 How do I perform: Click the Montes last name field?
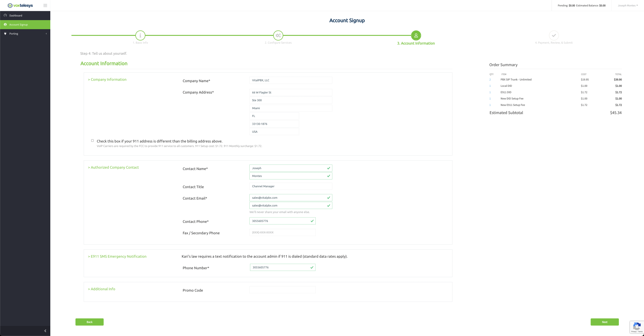[291, 176]
